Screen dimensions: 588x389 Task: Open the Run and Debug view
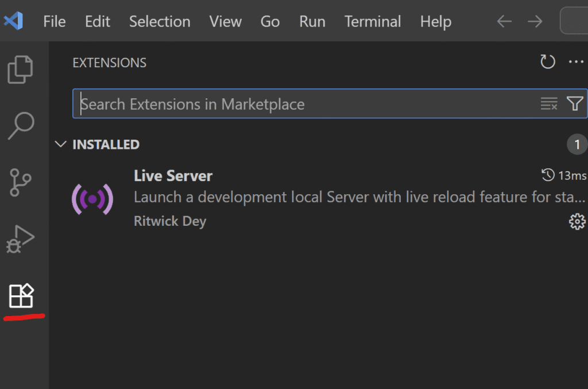click(20, 239)
